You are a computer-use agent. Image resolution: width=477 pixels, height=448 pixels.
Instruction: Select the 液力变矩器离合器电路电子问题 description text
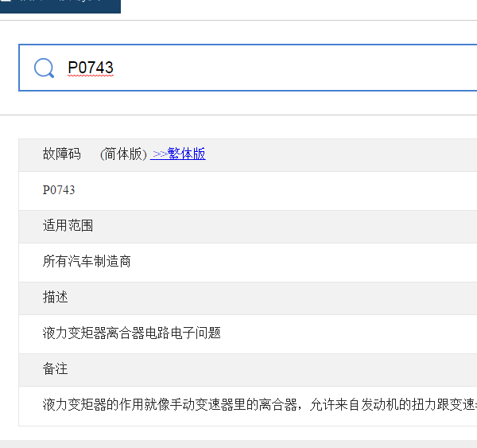tap(132, 333)
